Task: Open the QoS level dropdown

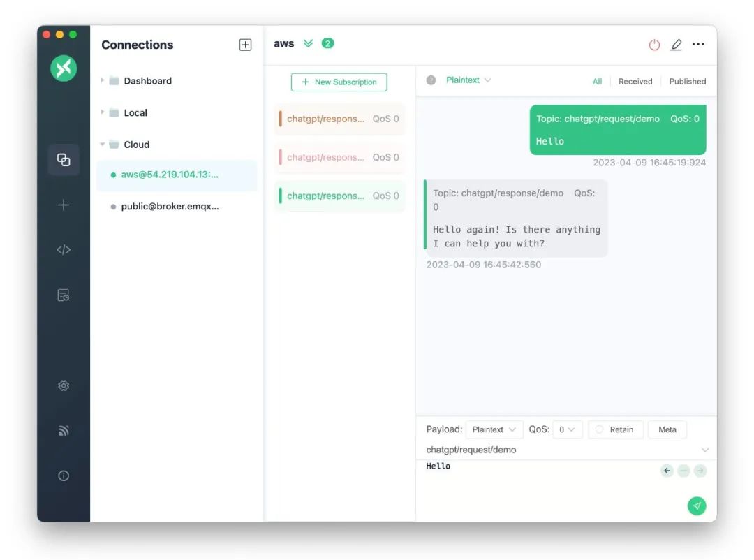Action: [568, 429]
